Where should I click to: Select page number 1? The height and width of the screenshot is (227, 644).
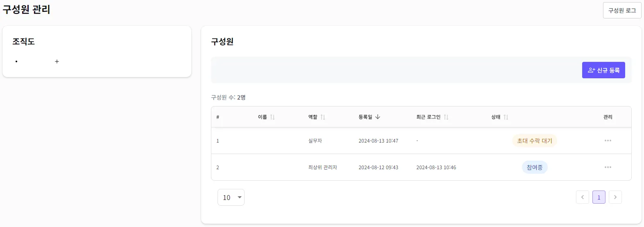click(x=599, y=197)
